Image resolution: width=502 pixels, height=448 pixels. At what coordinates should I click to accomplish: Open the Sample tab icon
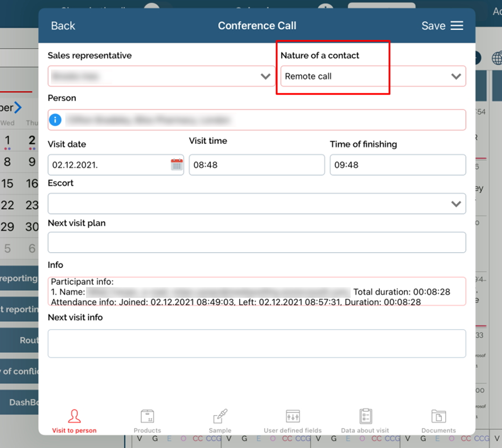click(220, 417)
